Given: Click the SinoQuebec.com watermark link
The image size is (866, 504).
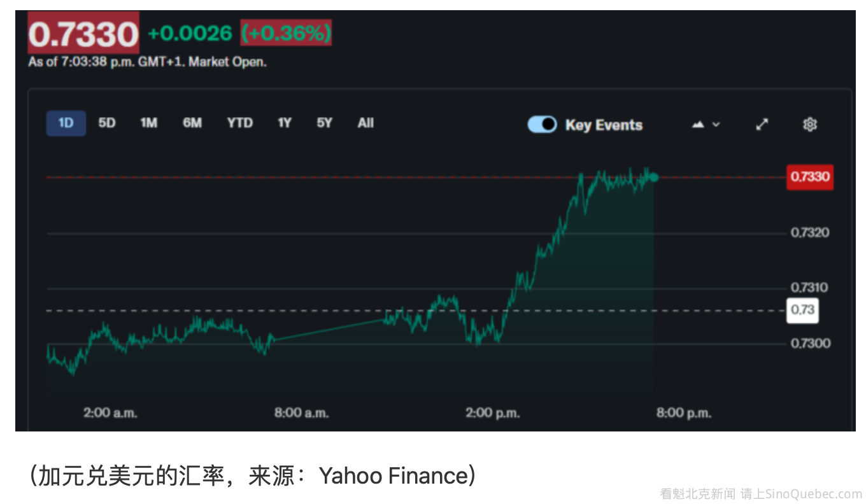Looking at the screenshot, I should coord(813,494).
